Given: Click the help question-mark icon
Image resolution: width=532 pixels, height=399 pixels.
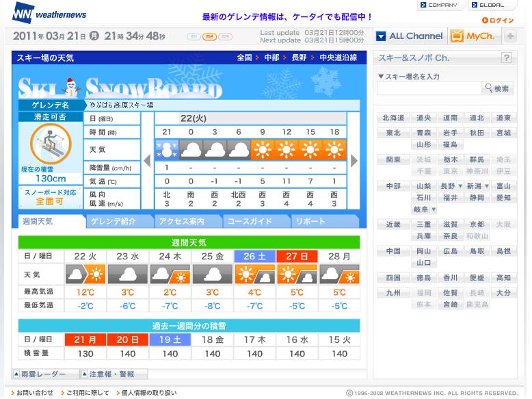Looking at the screenshot, I should 507,57.
